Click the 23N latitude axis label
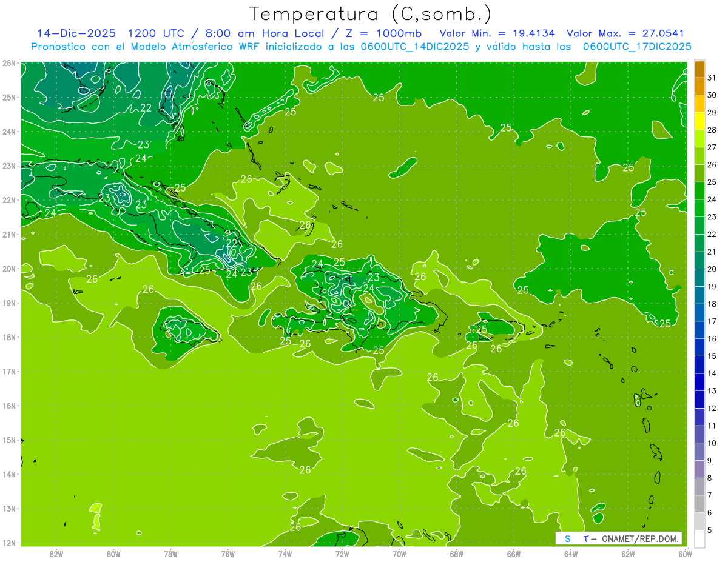This screenshot has height=562, width=728. tap(9, 166)
